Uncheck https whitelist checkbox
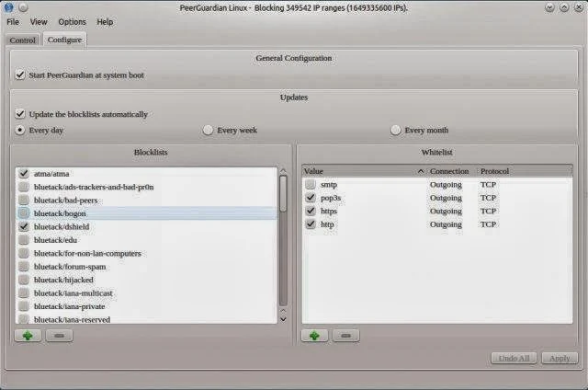Viewport: 588px width, 390px height. click(311, 211)
